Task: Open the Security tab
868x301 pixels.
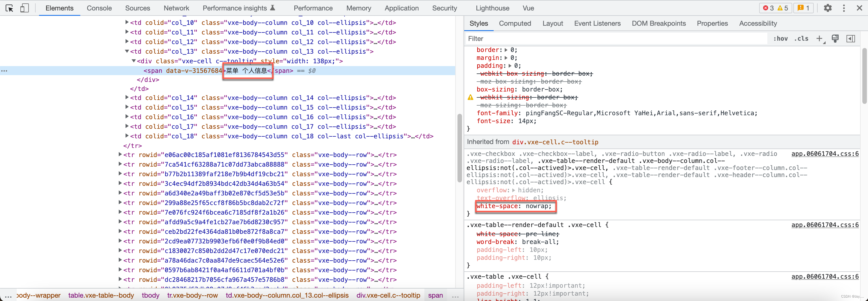Action: pos(444,8)
